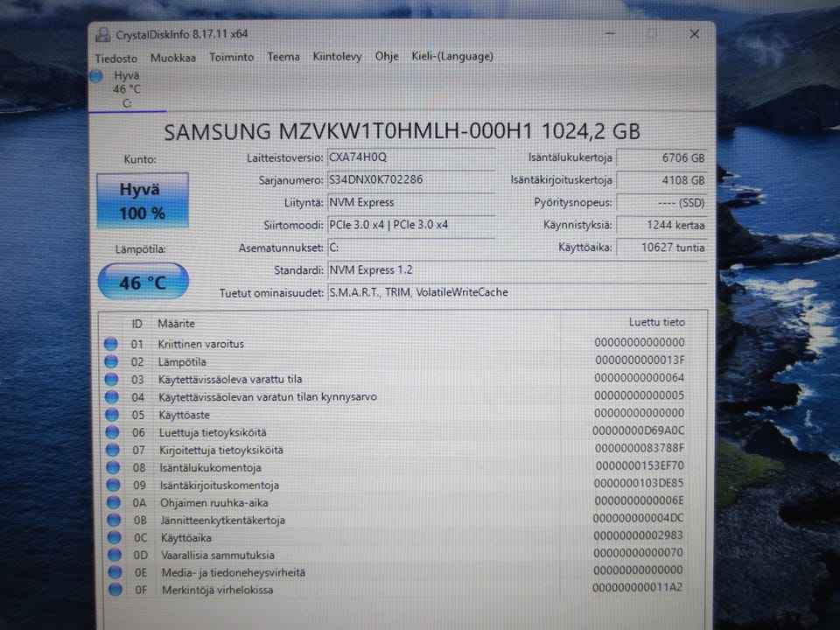The image size is (840, 630).
Task: Open the Kiintolevy menu
Action: 338,56
